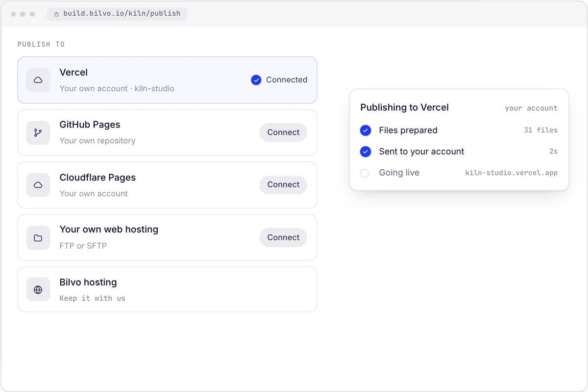Click the Cloudflare Pages title

(98, 178)
